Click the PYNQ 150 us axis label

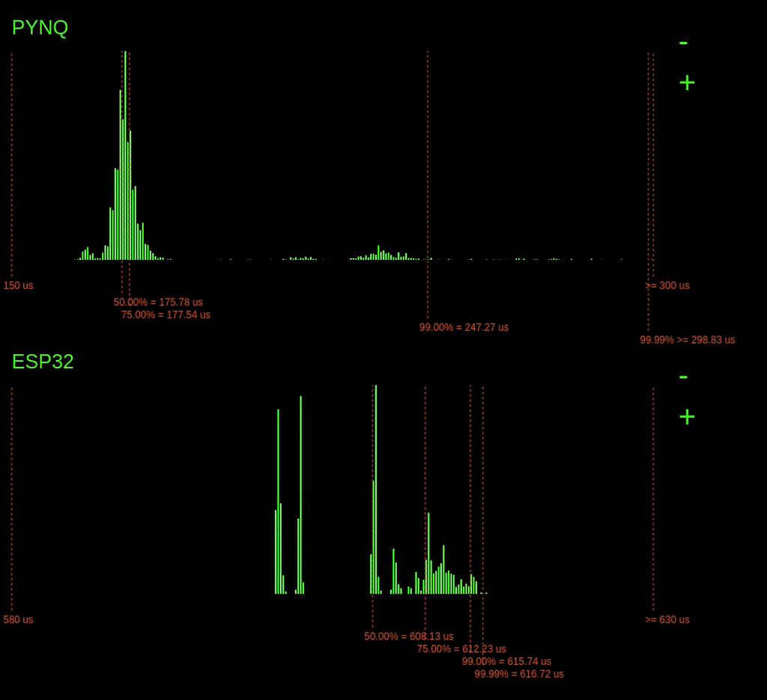pos(18,285)
